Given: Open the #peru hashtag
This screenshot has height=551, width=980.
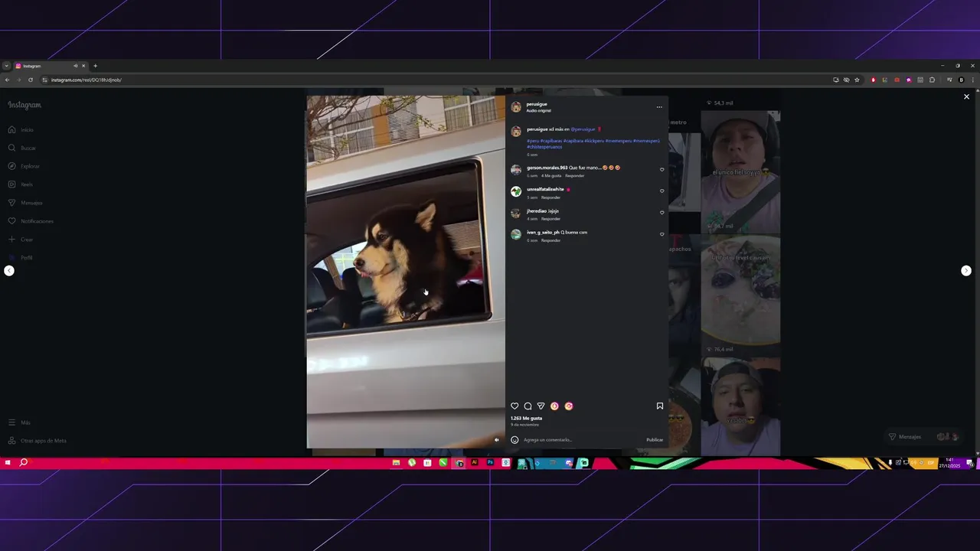Looking at the screenshot, I should coord(533,141).
